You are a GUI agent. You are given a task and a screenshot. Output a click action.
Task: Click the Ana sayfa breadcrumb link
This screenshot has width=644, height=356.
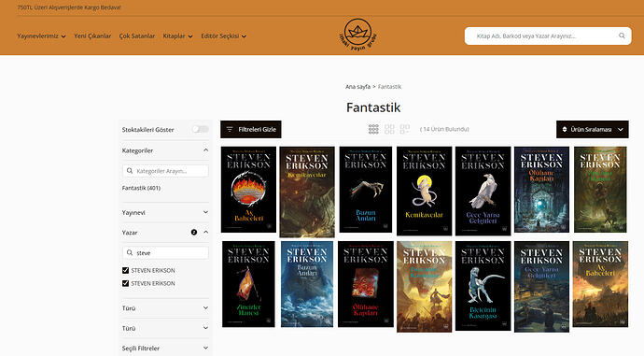357,87
